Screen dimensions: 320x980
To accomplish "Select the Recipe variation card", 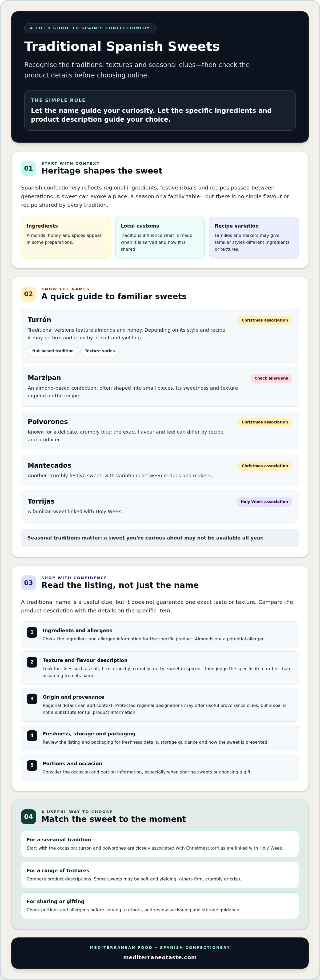I will click(254, 238).
